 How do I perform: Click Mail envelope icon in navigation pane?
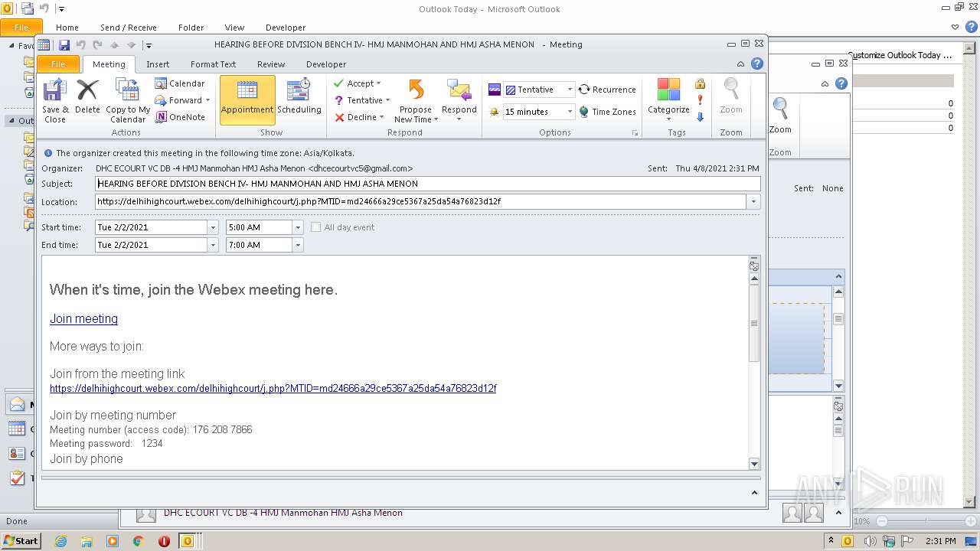17,405
